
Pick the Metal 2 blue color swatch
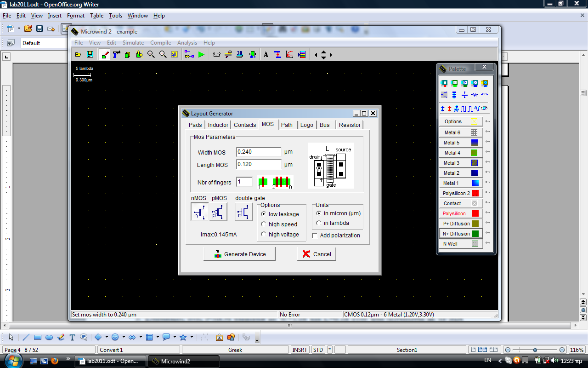(475, 173)
